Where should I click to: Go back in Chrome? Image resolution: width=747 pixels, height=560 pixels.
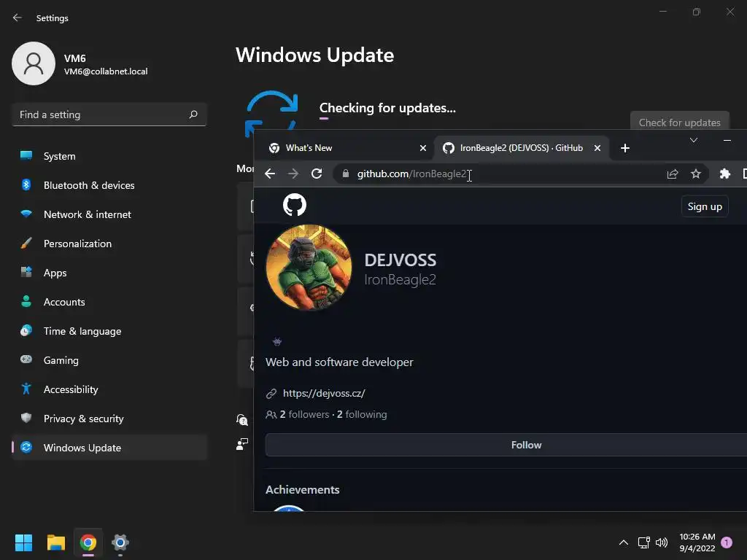270,174
